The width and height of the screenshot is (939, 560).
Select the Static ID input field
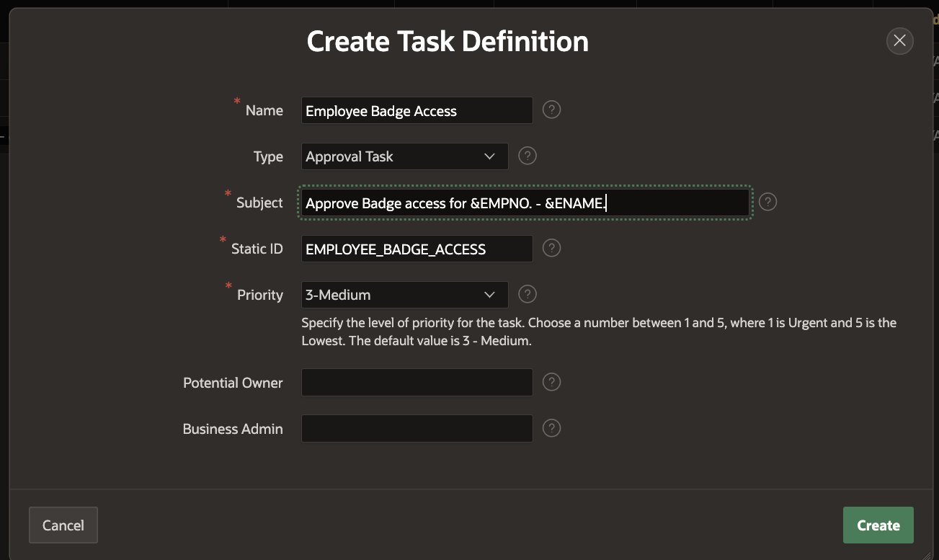pos(417,249)
